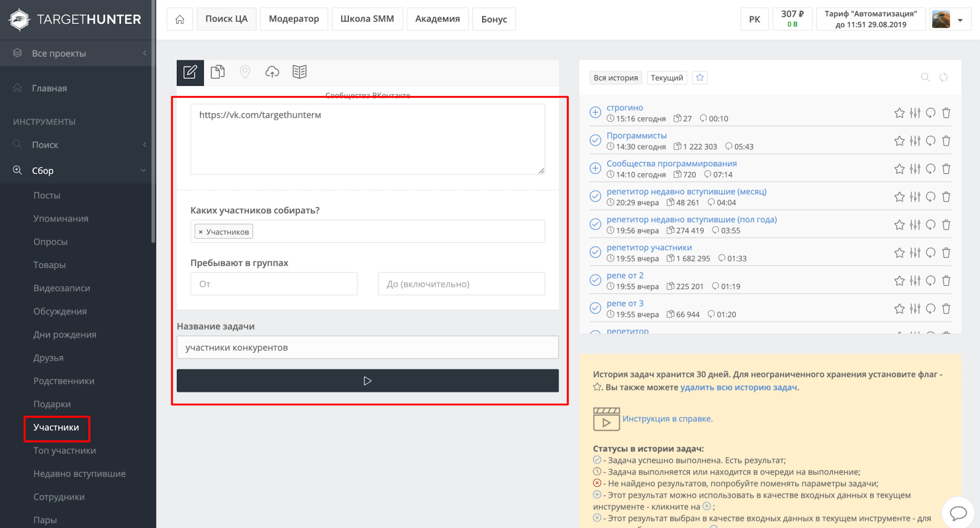
Task: Click удалить всю историю задач link
Action: coord(739,387)
